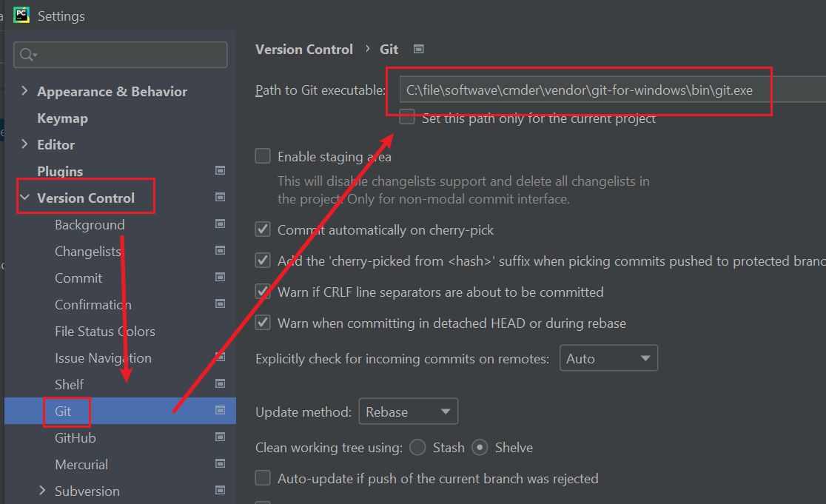This screenshot has height=504, width=826.
Task: Click the project-level icon on the Subversion row
Action: [221, 490]
